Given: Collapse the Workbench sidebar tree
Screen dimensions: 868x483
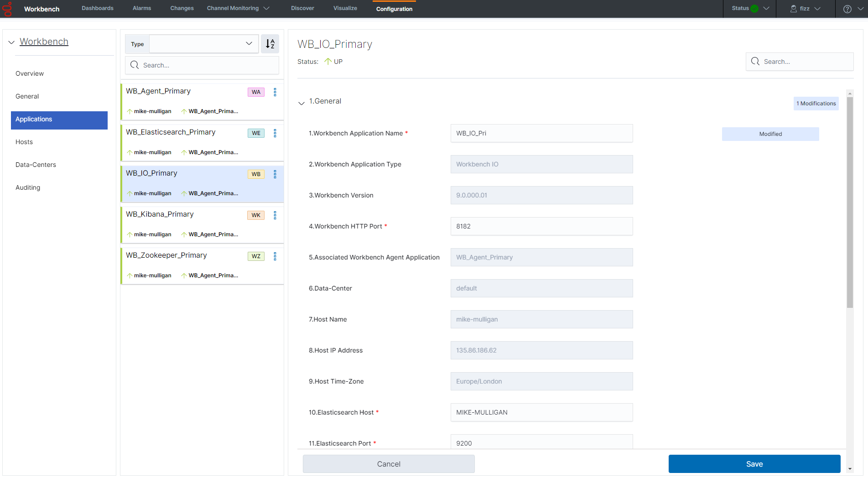Looking at the screenshot, I should pos(11,42).
